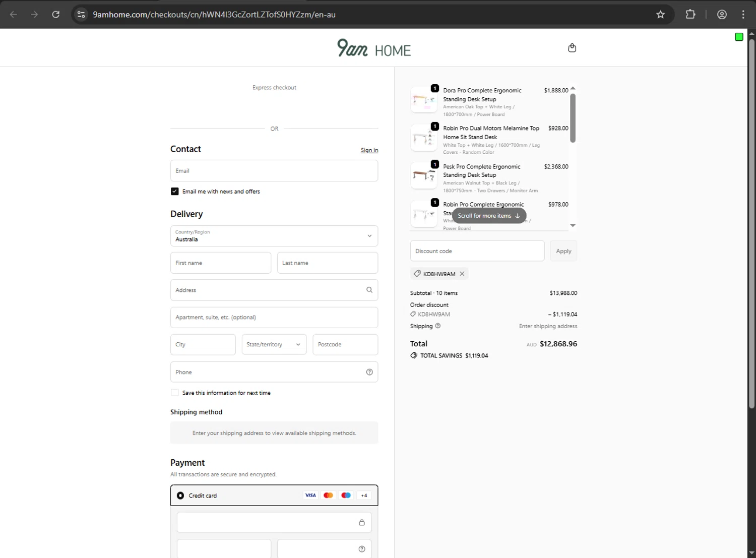
Task: Click the Postcode field
Action: pos(345,344)
